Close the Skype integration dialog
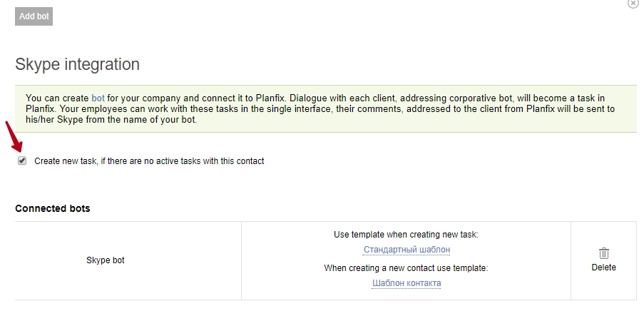This screenshot has height=311, width=644. pyautogui.click(x=633, y=3)
